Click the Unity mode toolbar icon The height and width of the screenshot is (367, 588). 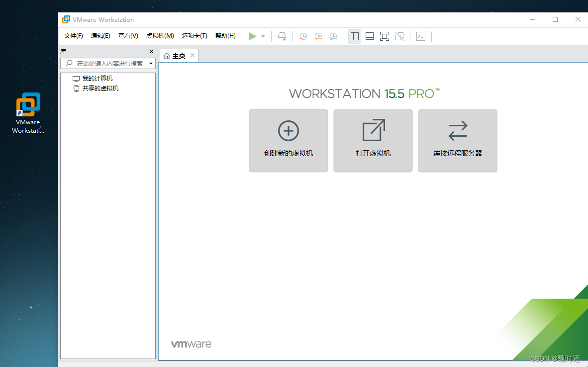399,36
